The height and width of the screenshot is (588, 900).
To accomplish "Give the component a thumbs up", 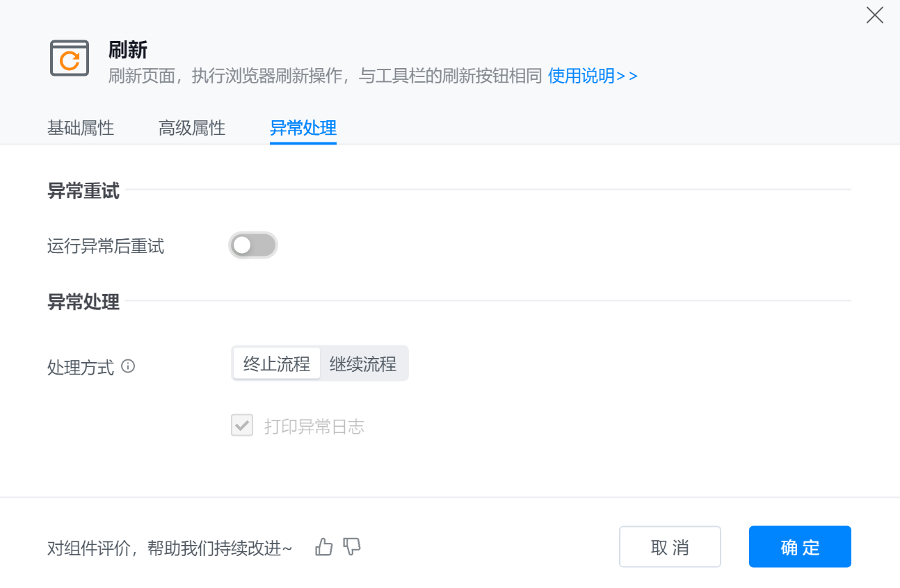I will [324, 547].
